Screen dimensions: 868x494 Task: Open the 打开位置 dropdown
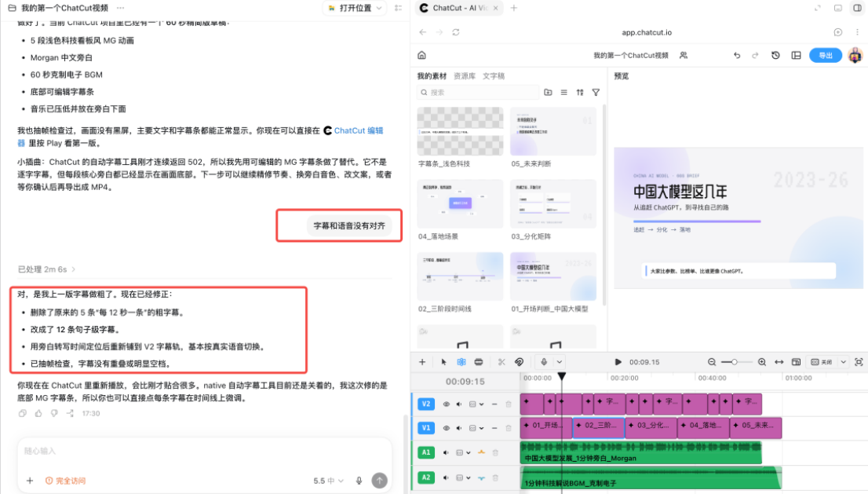pos(355,8)
